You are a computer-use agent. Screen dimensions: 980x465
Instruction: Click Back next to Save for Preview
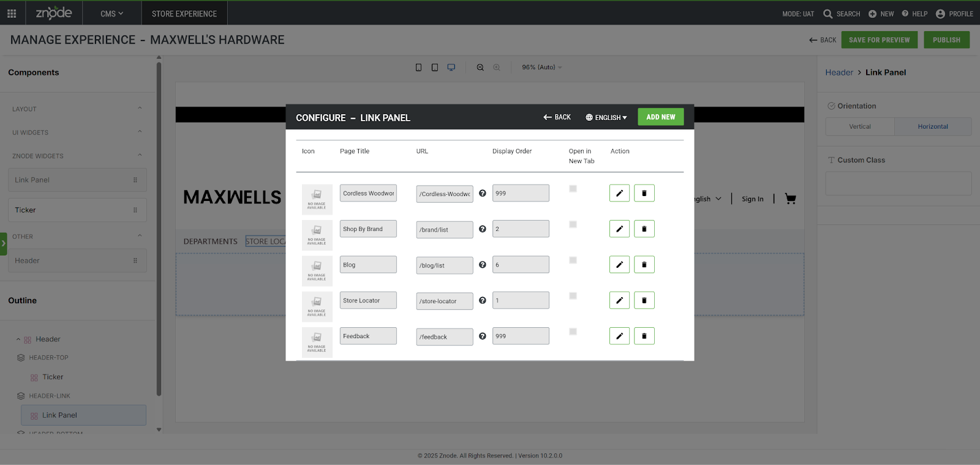(x=823, y=40)
